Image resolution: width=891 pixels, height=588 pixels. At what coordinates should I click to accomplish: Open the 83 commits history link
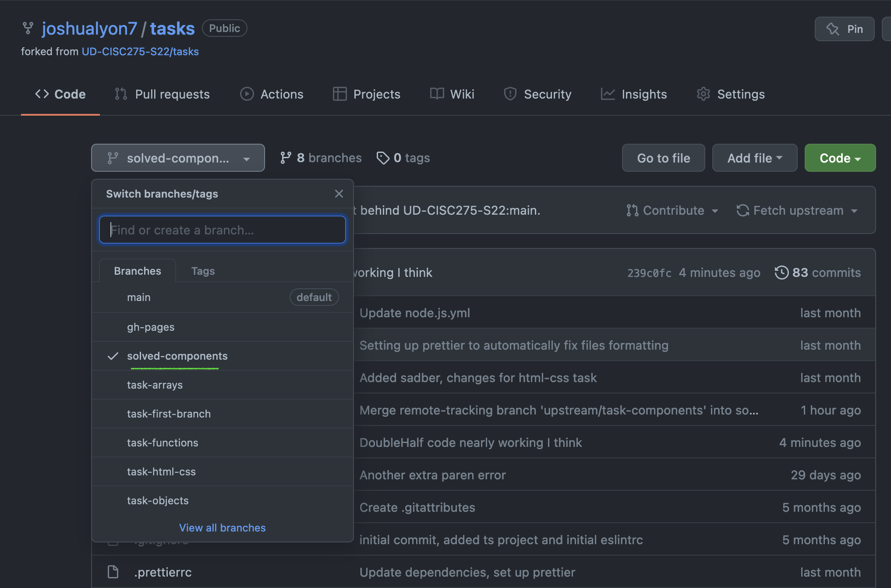(818, 273)
